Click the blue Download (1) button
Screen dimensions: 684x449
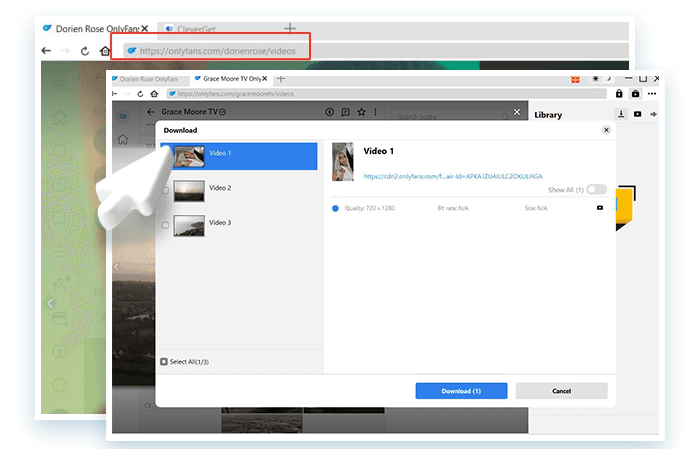click(461, 391)
